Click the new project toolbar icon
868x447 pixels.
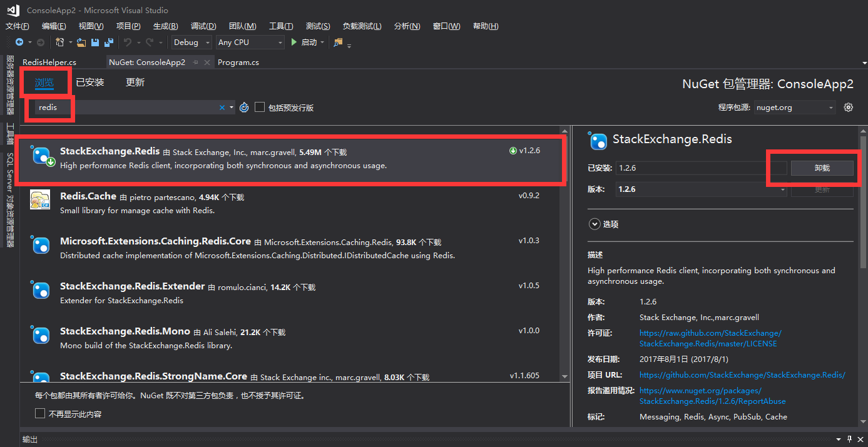coord(59,43)
